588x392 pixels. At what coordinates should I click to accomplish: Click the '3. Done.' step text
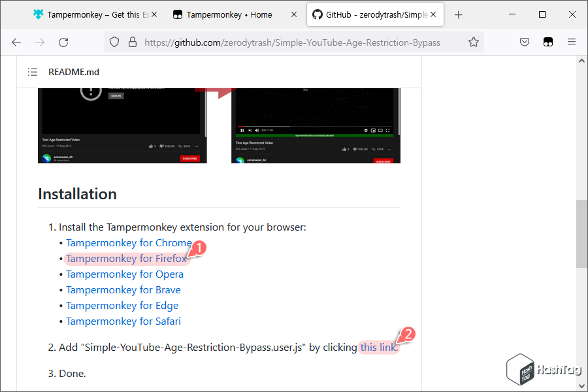tap(67, 374)
